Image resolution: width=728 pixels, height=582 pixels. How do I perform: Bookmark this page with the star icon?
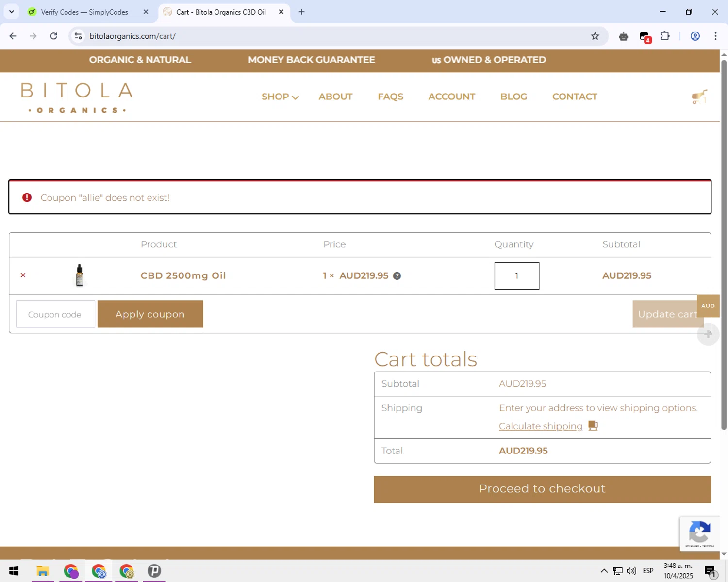(x=595, y=36)
